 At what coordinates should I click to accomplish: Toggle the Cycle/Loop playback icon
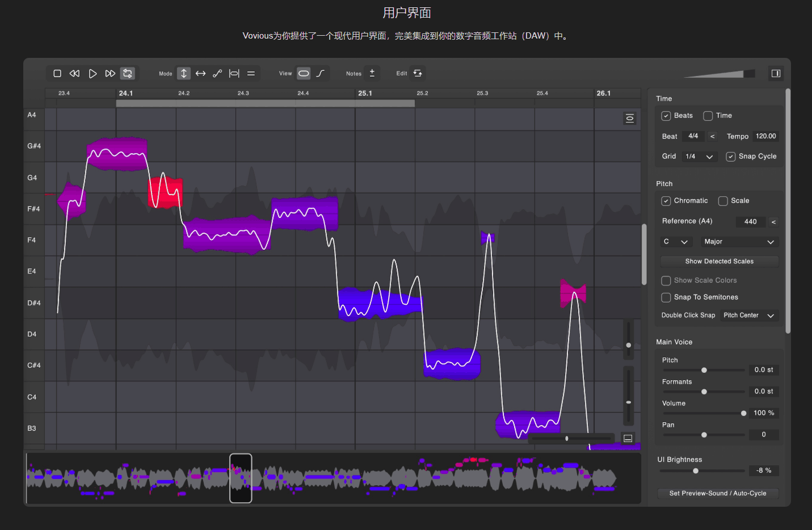[128, 73]
